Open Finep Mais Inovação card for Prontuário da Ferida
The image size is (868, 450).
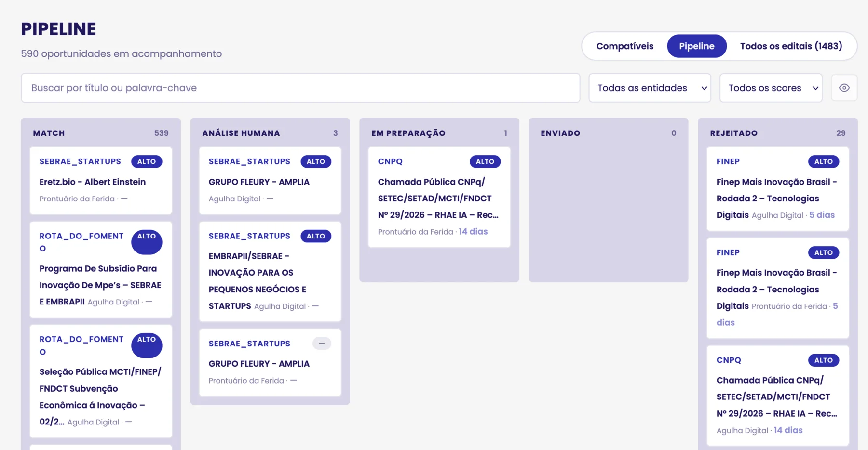[x=777, y=288]
